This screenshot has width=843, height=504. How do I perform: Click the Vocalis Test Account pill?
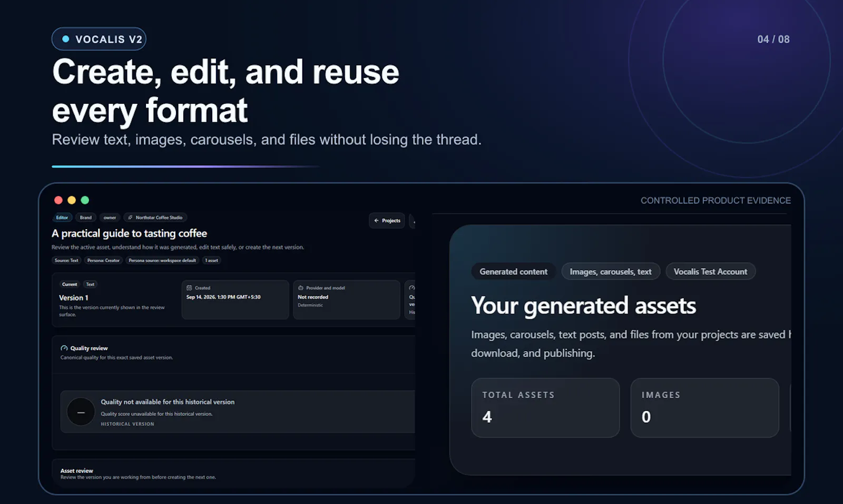pyautogui.click(x=710, y=272)
